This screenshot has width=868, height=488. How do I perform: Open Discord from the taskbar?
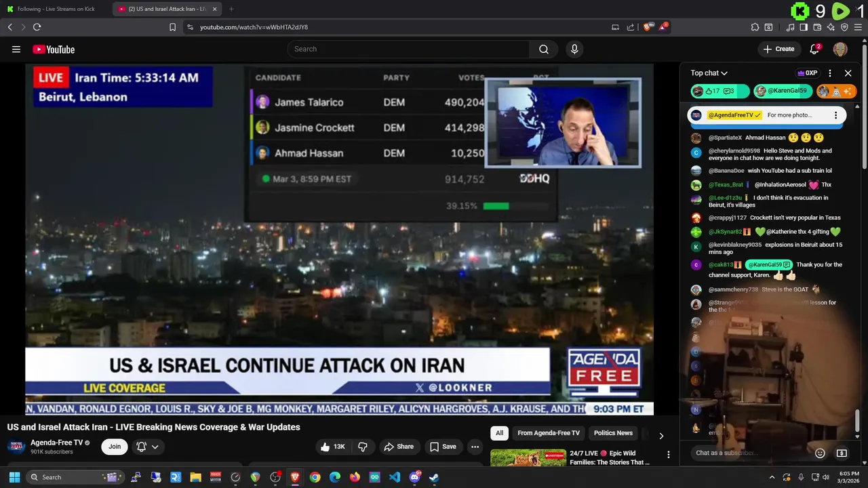pos(414,477)
